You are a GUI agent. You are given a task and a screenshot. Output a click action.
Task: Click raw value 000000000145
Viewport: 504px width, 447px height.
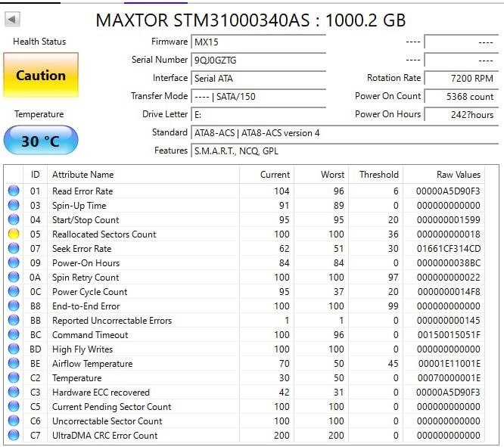click(x=449, y=321)
